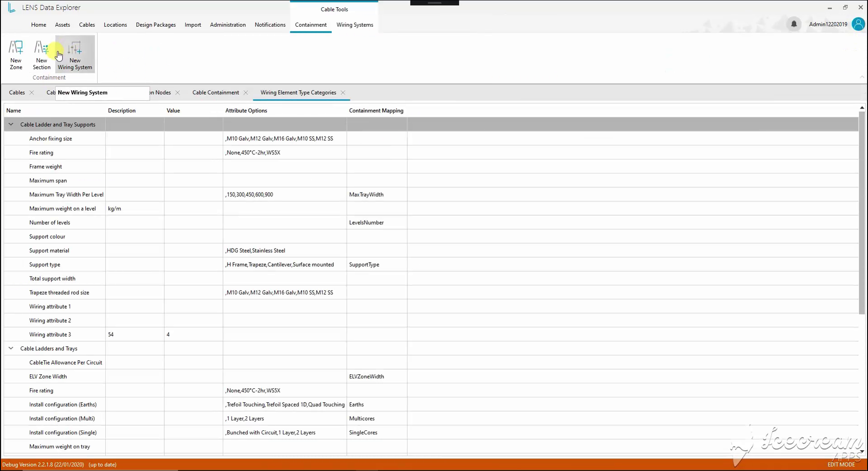
Task: Click the EDIT MODE status indicator
Action: (x=841, y=465)
